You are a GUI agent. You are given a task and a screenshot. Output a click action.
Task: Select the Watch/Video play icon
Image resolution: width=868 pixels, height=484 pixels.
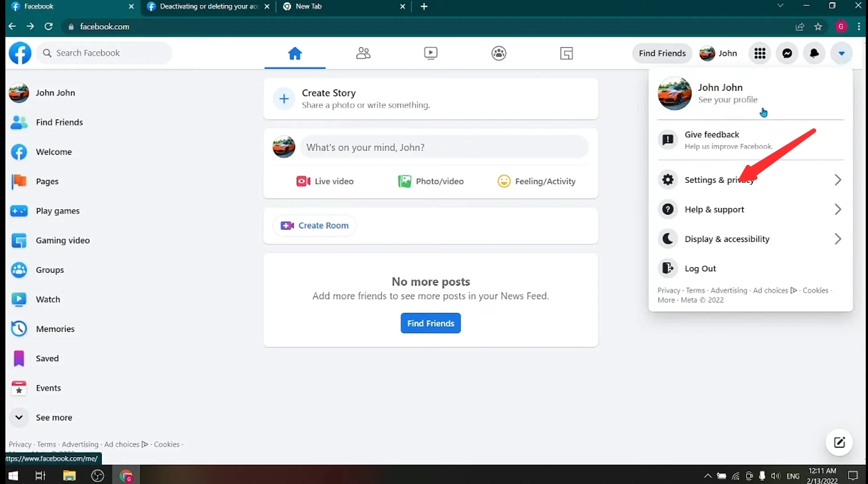431,53
